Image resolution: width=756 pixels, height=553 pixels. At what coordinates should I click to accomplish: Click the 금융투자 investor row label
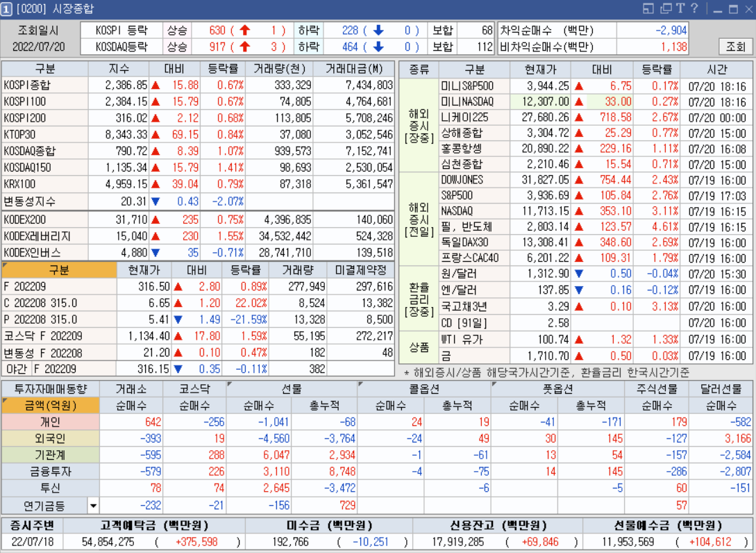(51, 471)
